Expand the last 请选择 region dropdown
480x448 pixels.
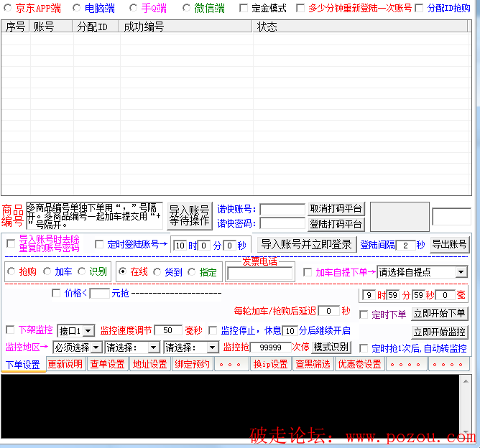pyautogui.click(x=191, y=347)
